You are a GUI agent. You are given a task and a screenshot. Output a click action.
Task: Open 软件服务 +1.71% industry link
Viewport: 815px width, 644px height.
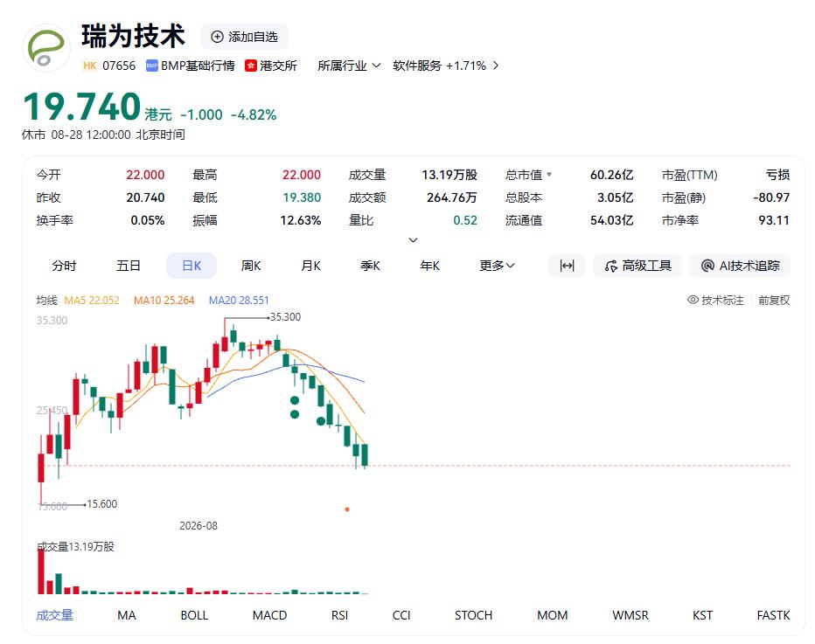(x=445, y=66)
